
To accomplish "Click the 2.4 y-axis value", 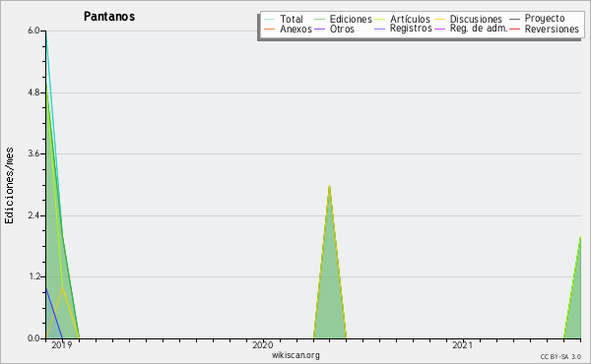I will tap(33, 215).
